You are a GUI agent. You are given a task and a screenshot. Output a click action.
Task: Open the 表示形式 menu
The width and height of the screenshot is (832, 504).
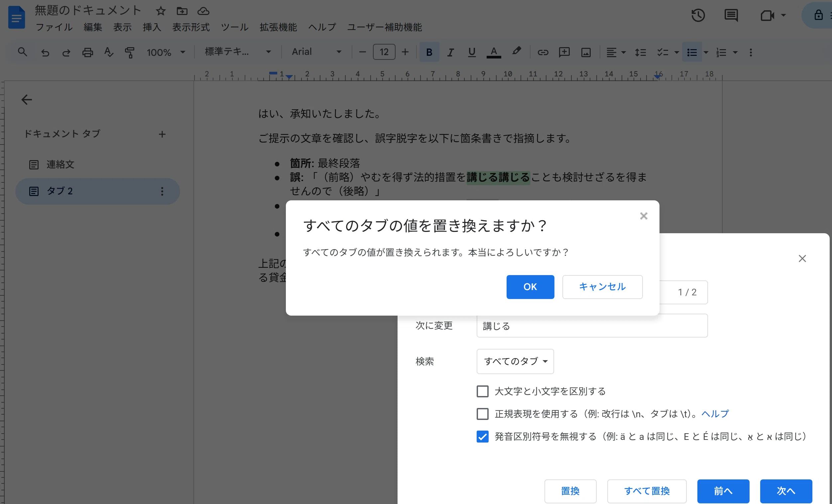191,27
